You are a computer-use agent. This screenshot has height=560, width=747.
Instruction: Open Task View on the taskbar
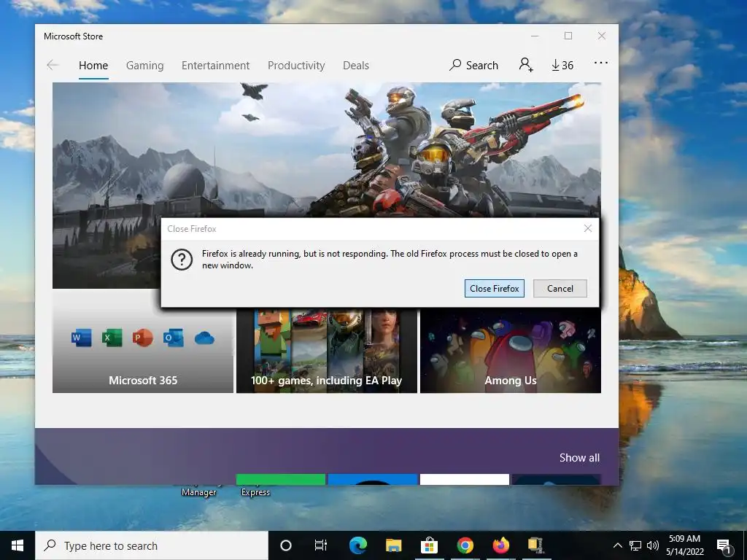(x=321, y=545)
